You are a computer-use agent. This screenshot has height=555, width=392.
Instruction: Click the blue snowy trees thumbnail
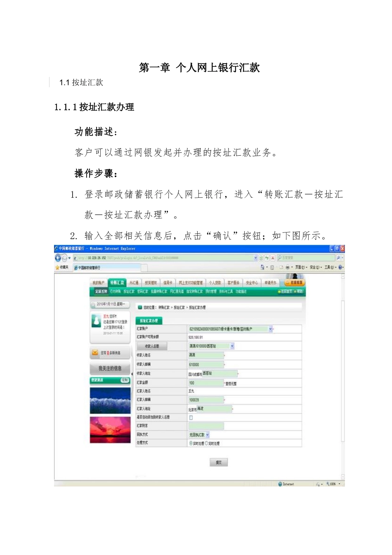[110, 400]
